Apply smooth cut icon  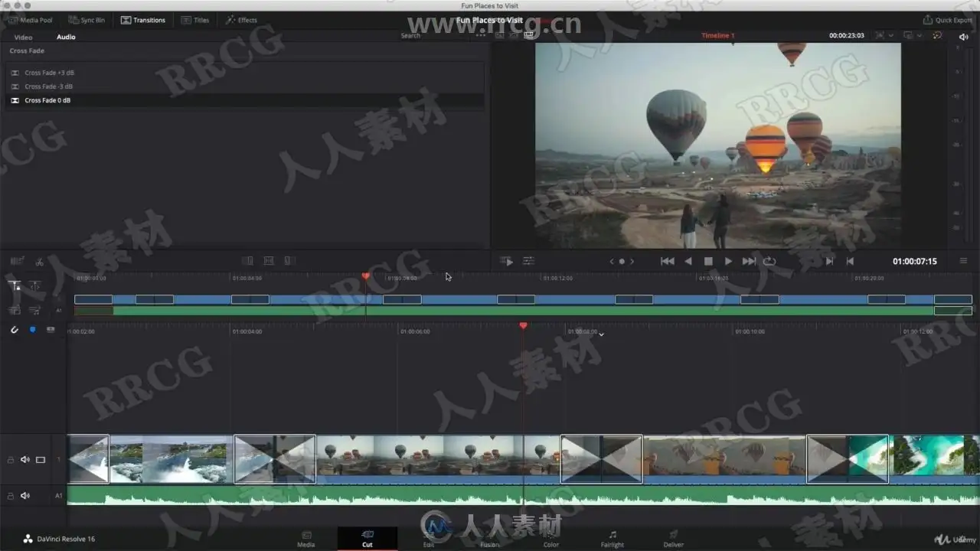click(x=289, y=261)
